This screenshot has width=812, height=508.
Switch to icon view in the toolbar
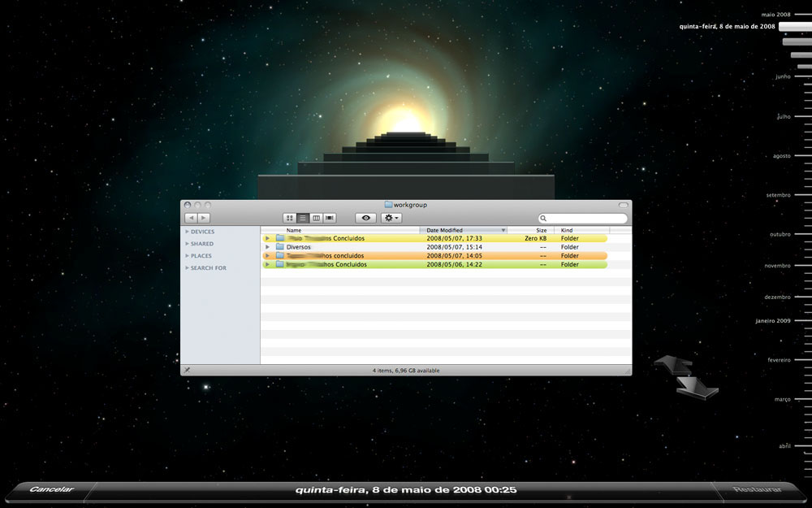pyautogui.click(x=290, y=218)
